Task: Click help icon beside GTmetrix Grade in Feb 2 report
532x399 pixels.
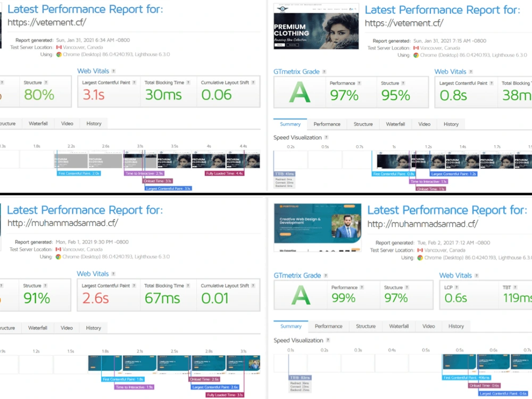Action: tap(326, 276)
